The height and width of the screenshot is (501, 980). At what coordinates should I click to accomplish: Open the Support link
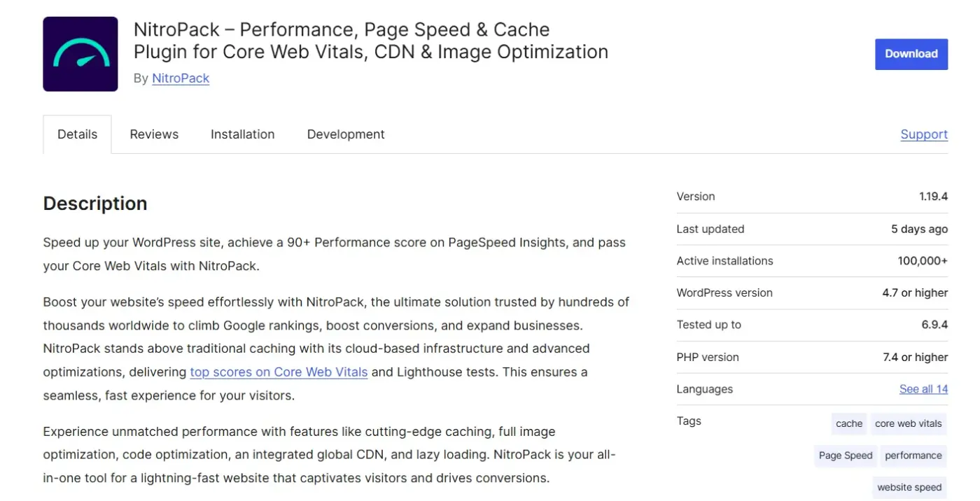click(x=924, y=134)
